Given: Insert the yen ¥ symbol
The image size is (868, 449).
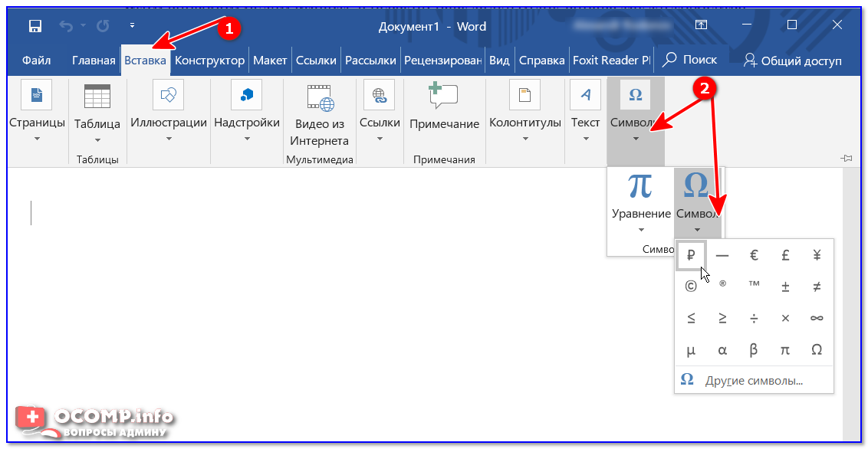Looking at the screenshot, I should (x=817, y=255).
